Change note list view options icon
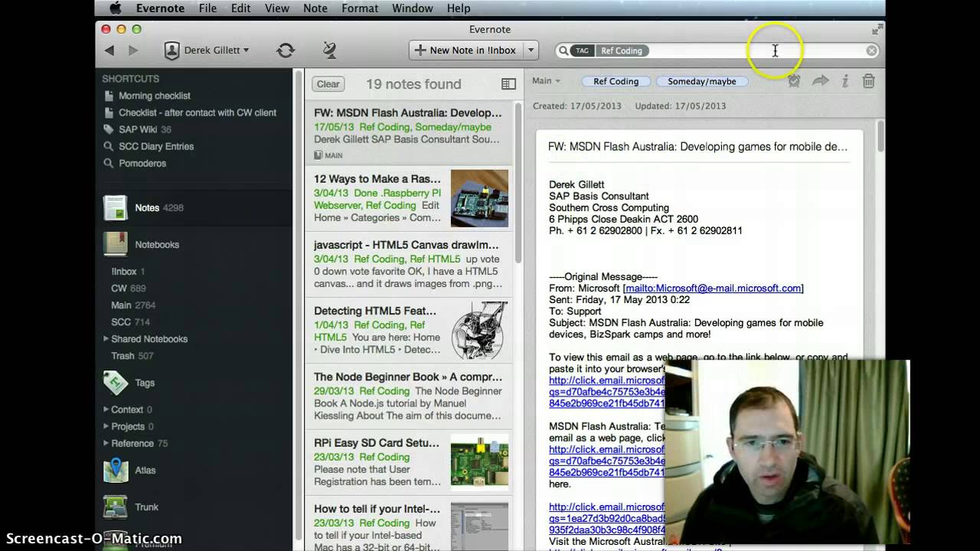Screen dimensions: 980x551 508,84
